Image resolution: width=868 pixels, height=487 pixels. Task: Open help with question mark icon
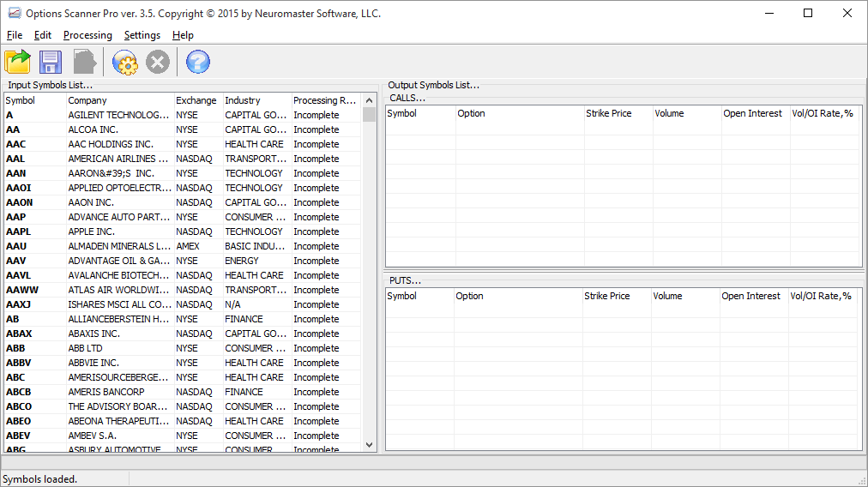197,62
